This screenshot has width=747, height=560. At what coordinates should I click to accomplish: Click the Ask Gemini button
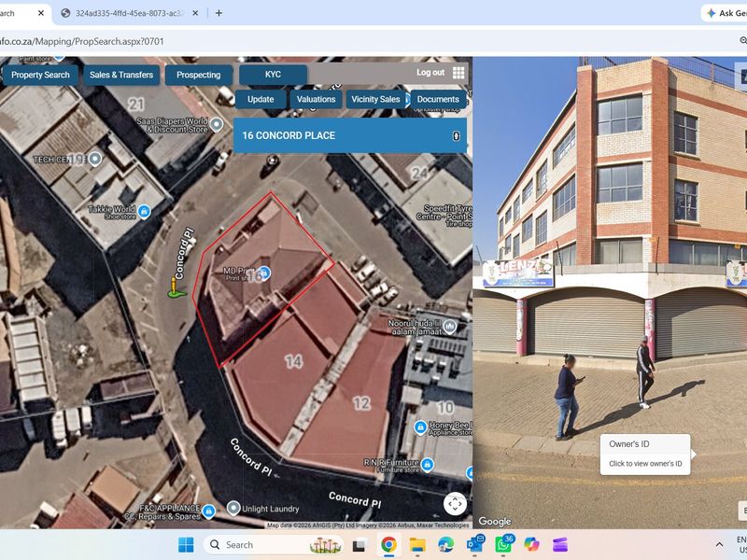[x=726, y=13]
